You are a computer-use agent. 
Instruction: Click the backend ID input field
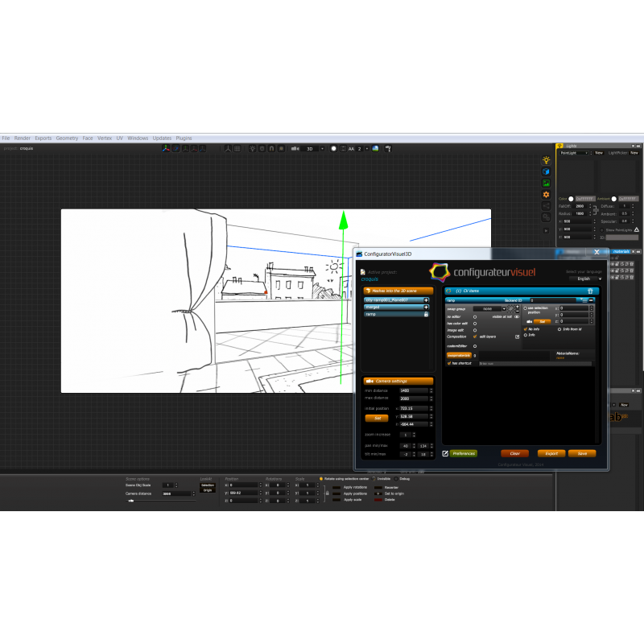pos(554,300)
